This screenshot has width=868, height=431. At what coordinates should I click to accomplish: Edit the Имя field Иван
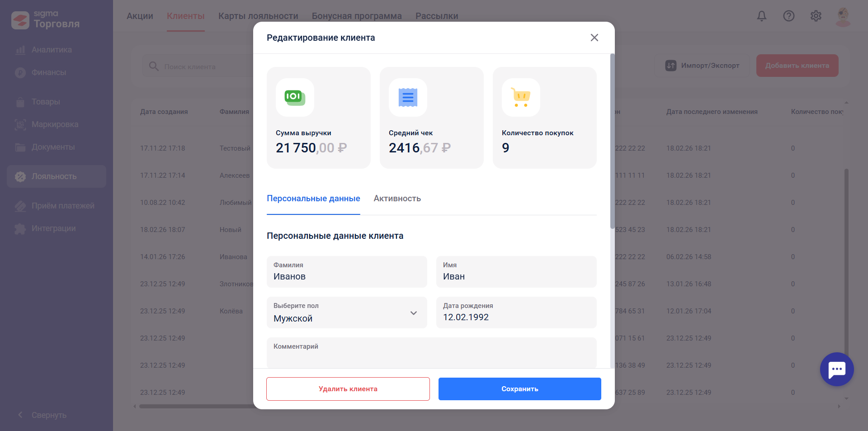click(x=516, y=272)
